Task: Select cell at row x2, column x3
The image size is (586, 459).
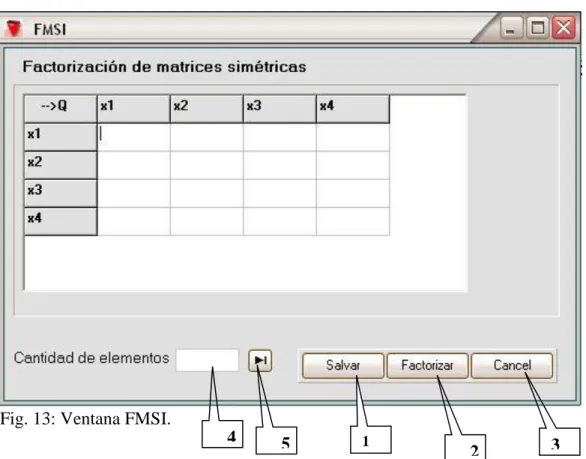Action: tap(280, 165)
